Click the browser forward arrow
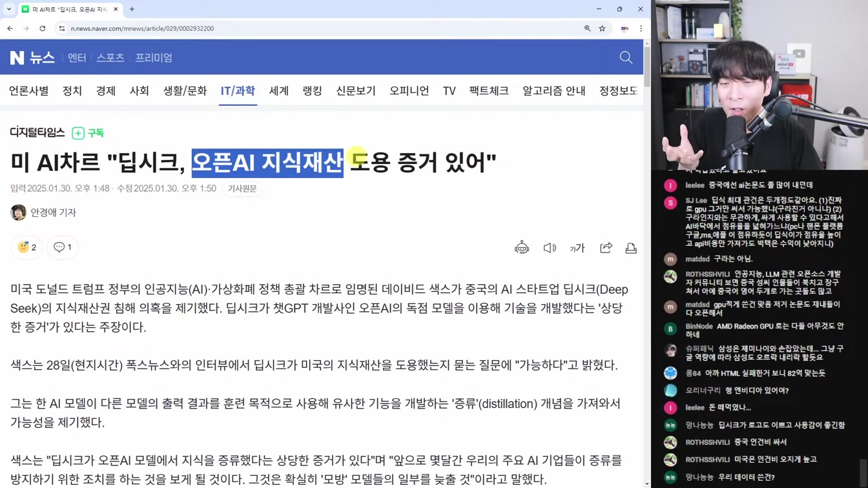868x488 pixels. [26, 28]
